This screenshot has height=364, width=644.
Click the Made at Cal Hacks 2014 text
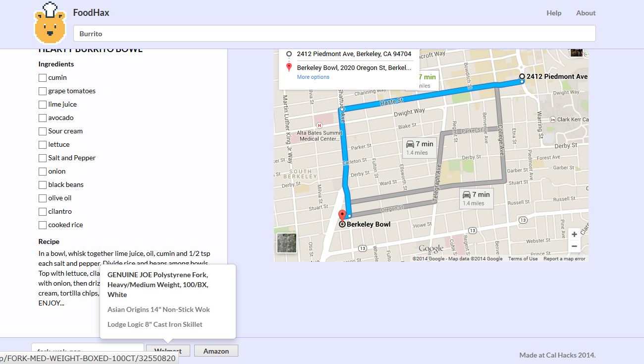557,355
